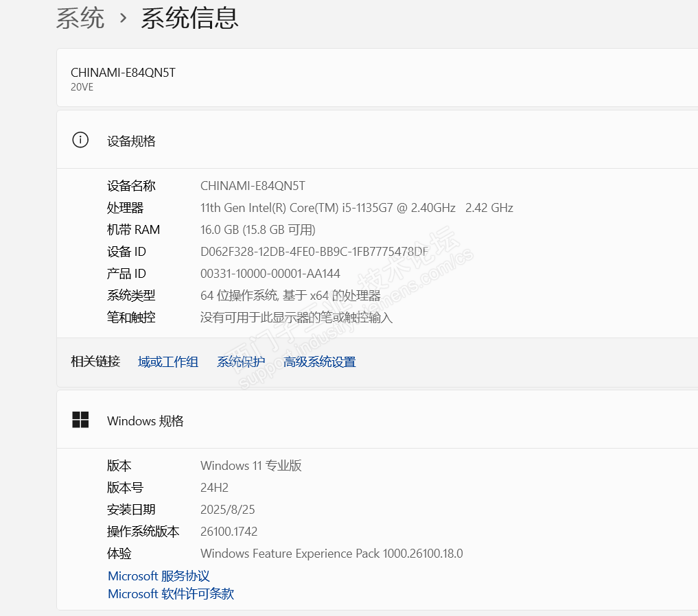
Task: Click the computer name CHINAMI-E84QN5T in top card
Action: coord(123,73)
